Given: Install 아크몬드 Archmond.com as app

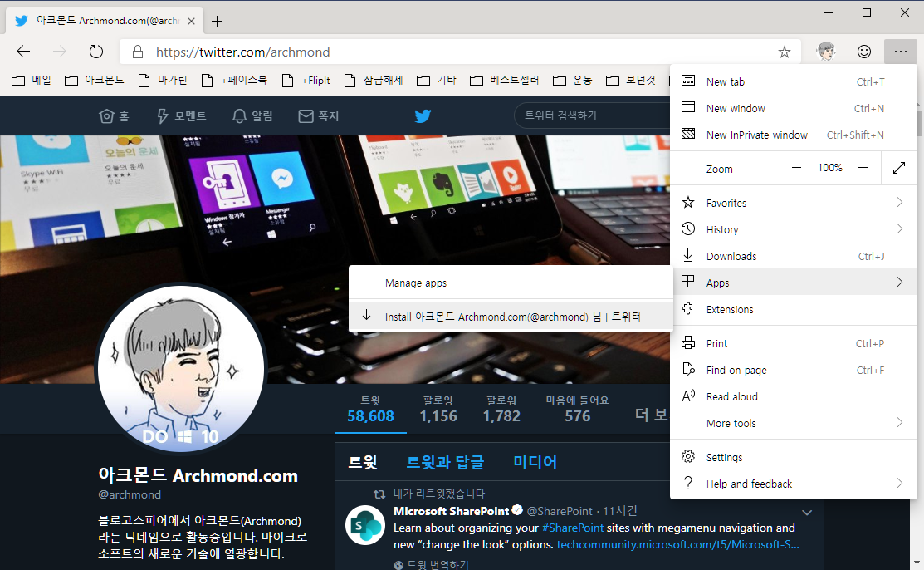Looking at the screenshot, I should 511,317.
